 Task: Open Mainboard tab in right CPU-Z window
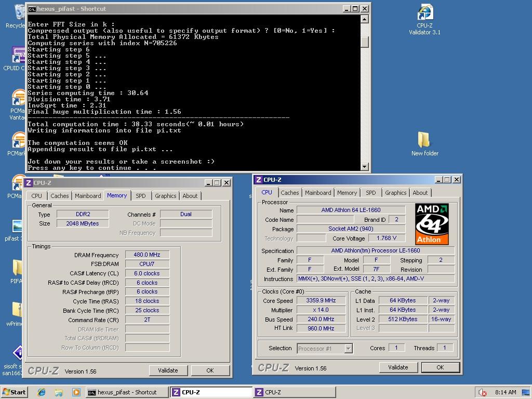coord(318,193)
